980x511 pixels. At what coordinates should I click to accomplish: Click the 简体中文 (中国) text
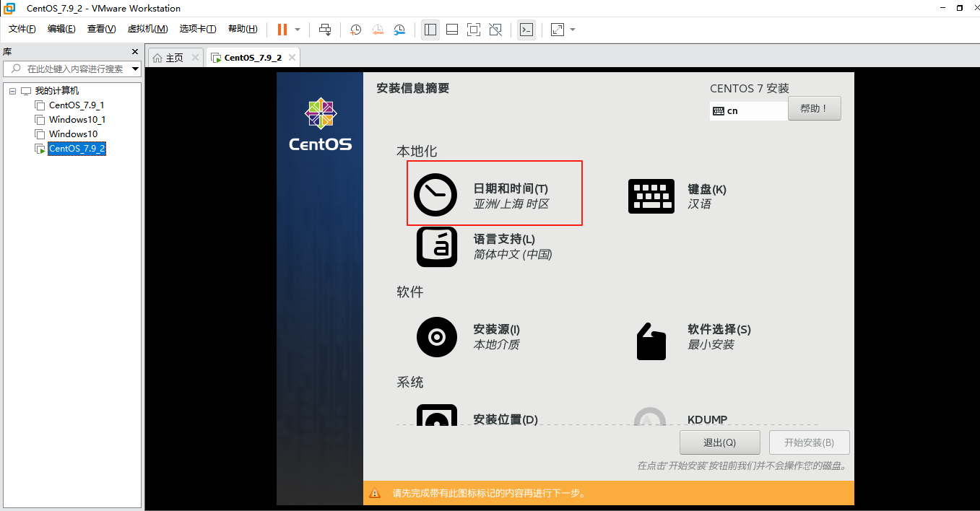point(513,254)
